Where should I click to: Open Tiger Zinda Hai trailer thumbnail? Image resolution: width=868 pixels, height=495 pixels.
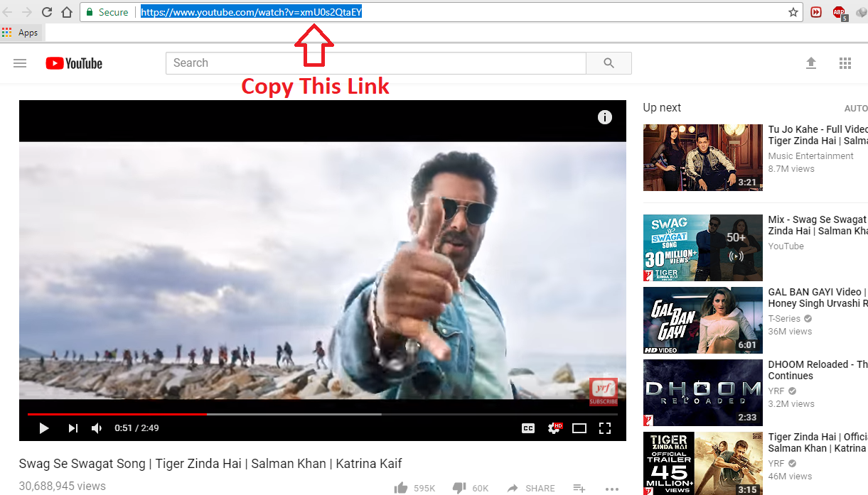click(x=703, y=463)
